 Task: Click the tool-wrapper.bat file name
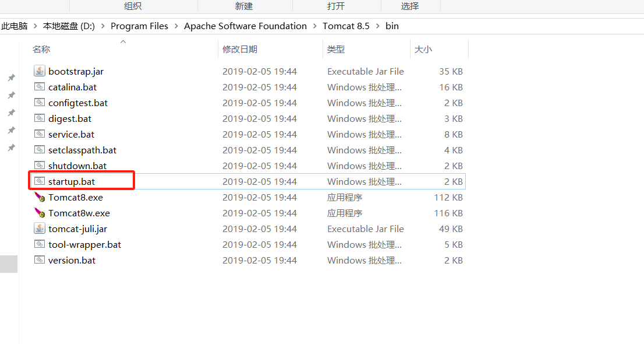pos(84,244)
